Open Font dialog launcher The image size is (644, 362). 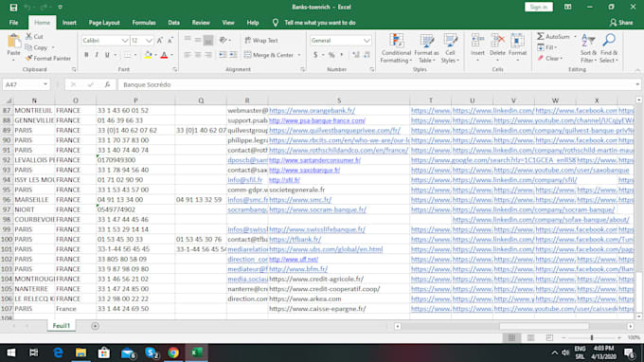click(x=175, y=69)
